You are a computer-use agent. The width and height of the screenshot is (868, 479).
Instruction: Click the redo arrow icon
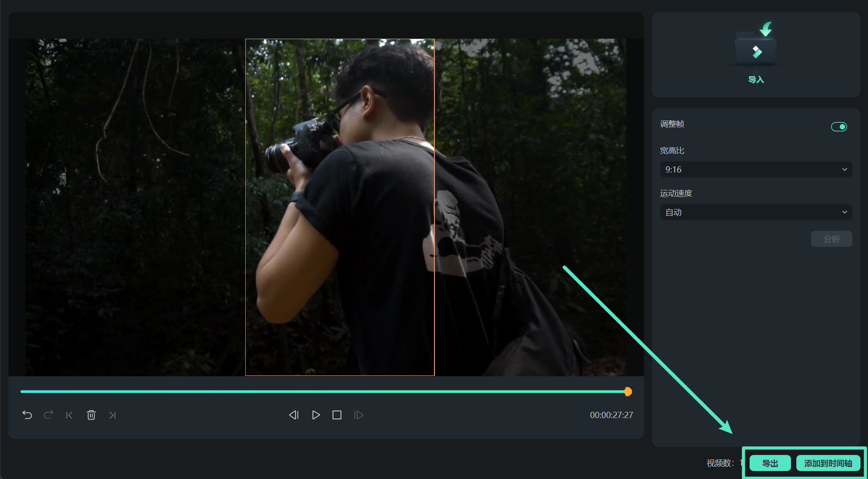[x=49, y=415]
